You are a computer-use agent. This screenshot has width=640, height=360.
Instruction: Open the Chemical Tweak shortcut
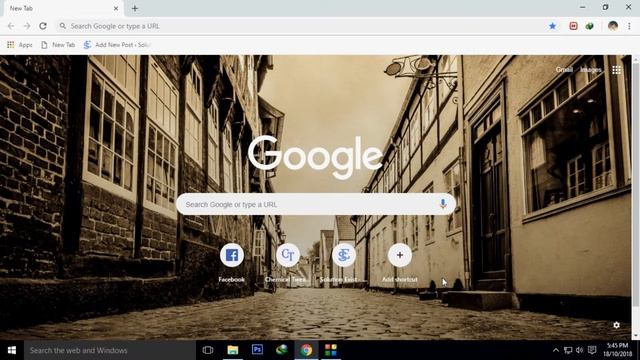point(288,262)
